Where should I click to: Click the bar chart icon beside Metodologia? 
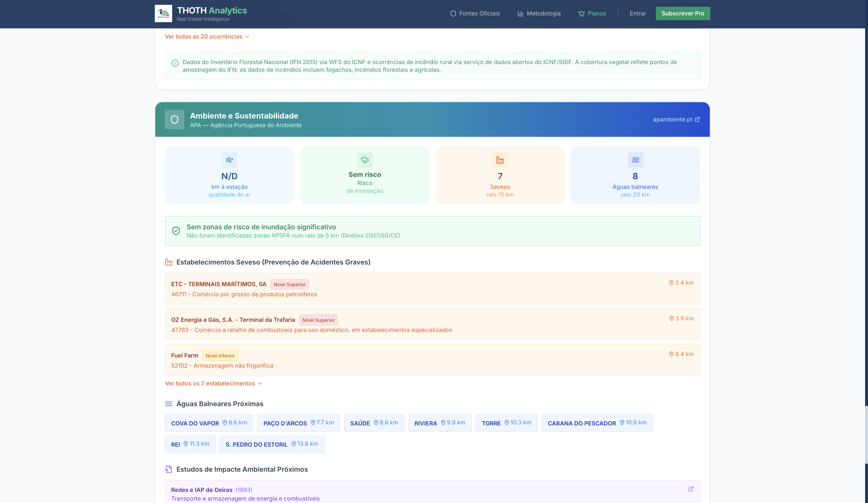(521, 13)
